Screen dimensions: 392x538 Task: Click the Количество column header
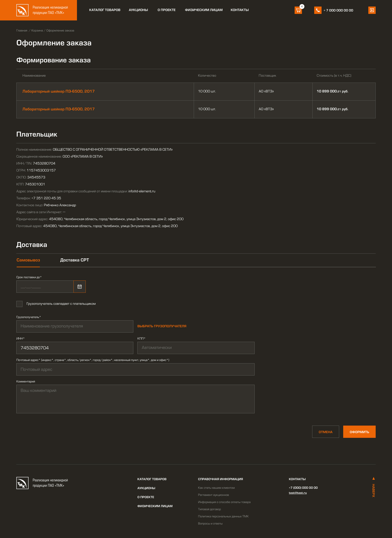[207, 76]
